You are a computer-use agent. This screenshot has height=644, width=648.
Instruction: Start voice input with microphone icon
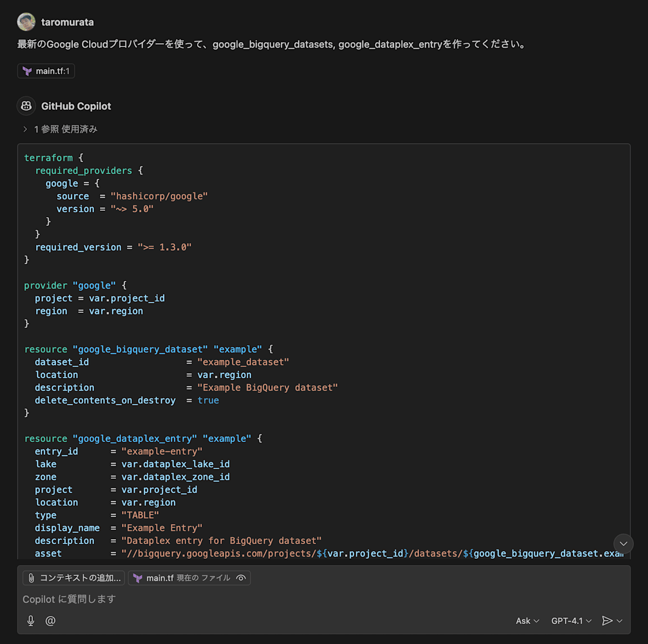31,621
